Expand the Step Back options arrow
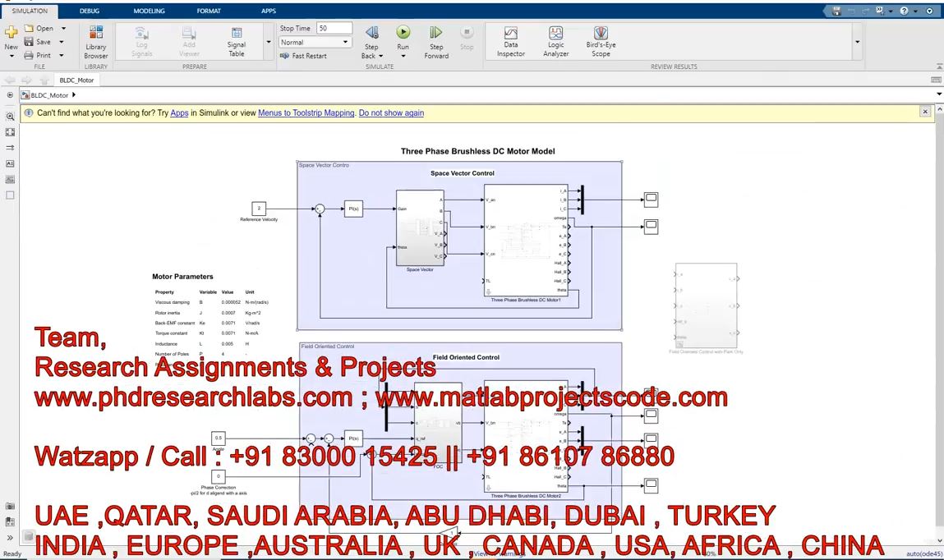The image size is (944, 560). coord(381,56)
